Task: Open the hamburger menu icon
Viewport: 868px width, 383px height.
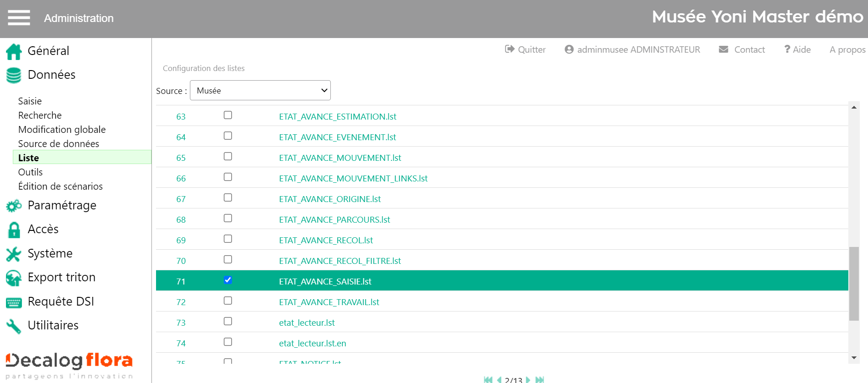Action: 19,18
